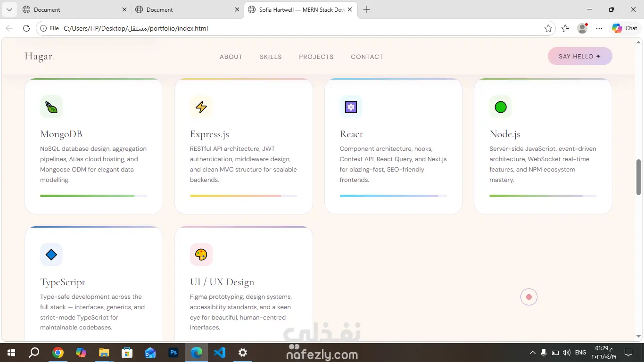Click the Express.js skill progress bar
The width and height of the screenshot is (644, 362).
[244, 196]
